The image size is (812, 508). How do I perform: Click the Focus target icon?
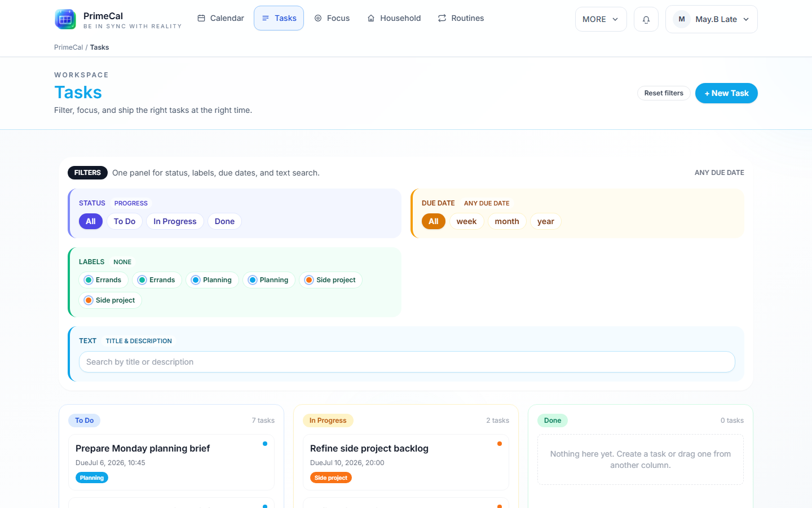318,18
